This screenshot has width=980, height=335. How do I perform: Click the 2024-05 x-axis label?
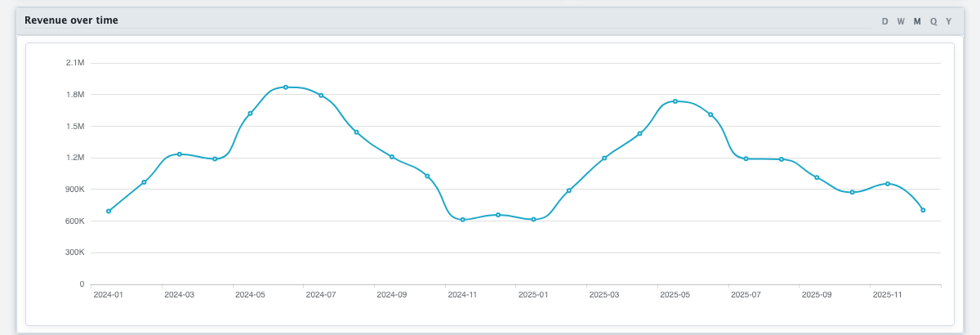[x=250, y=294]
